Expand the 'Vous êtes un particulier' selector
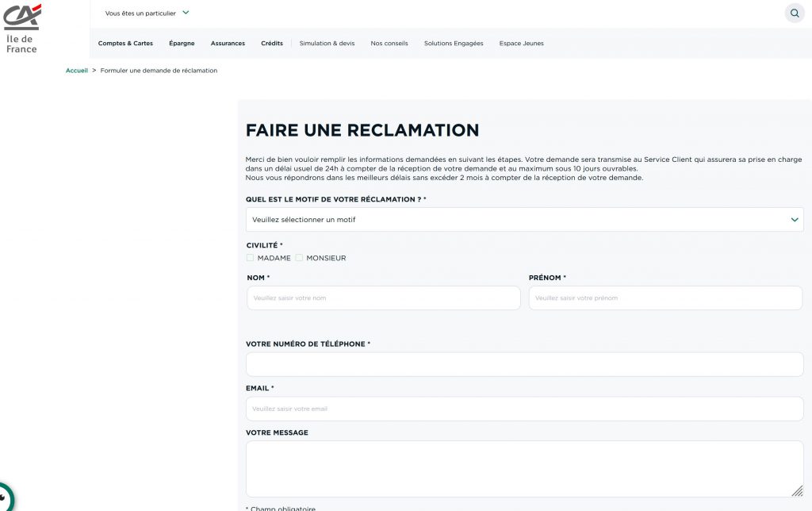This screenshot has width=812, height=511. 147,13
